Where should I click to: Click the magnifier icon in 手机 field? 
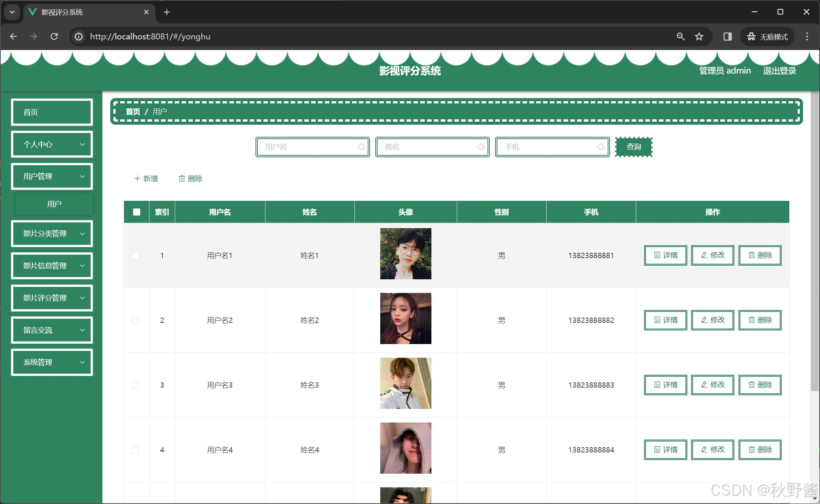pos(600,147)
